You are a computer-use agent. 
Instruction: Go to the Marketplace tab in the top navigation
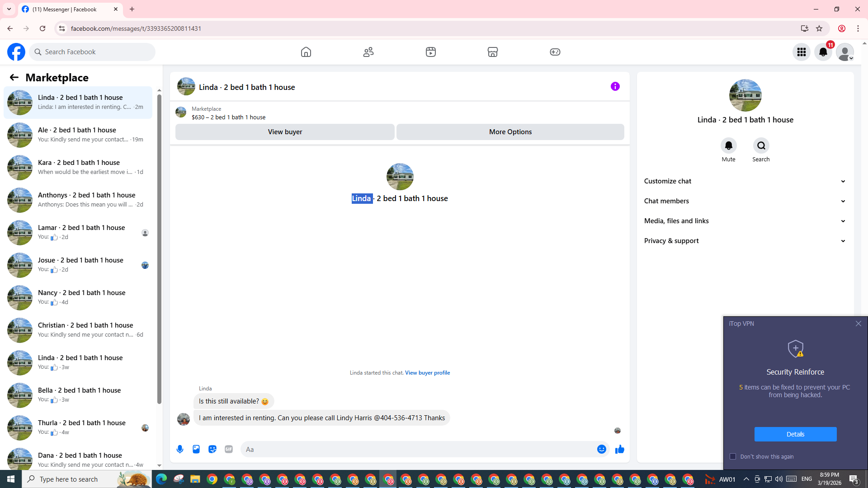tap(492, 52)
